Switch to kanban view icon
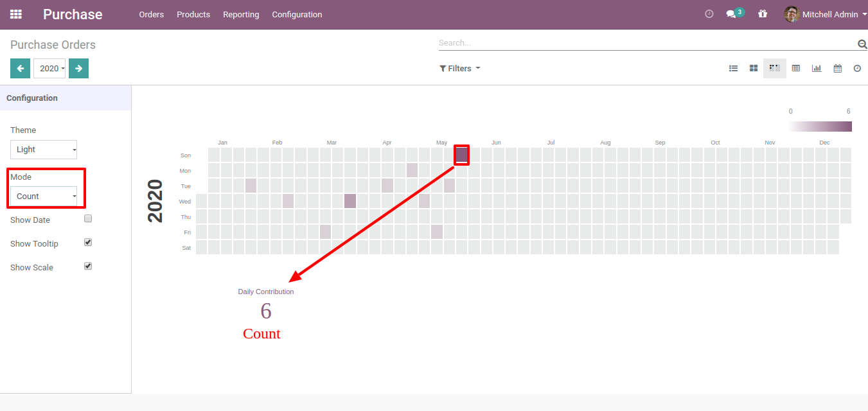The image size is (868, 411). (754, 68)
